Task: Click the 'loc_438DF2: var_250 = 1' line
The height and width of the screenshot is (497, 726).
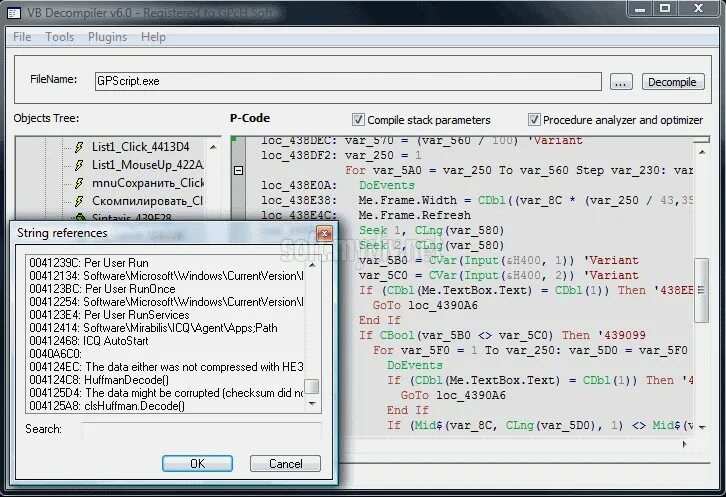Action: (341, 155)
